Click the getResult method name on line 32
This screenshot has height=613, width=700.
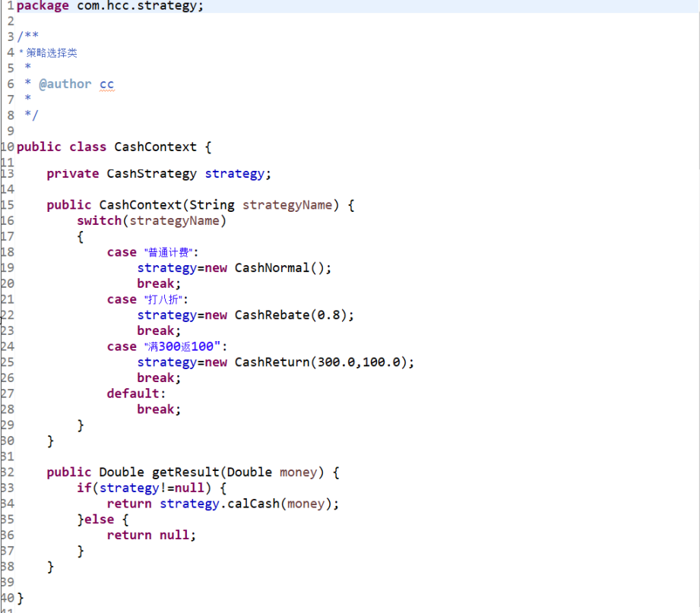point(185,472)
